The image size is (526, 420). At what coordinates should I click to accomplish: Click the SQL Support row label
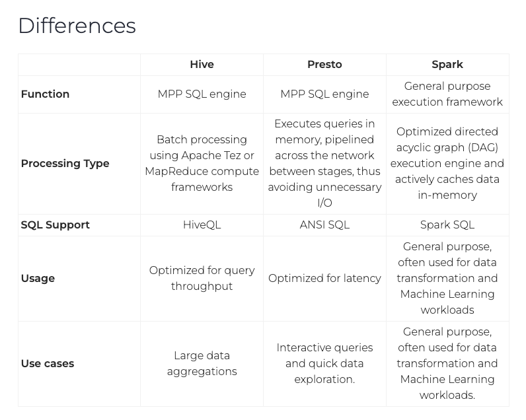click(56, 225)
